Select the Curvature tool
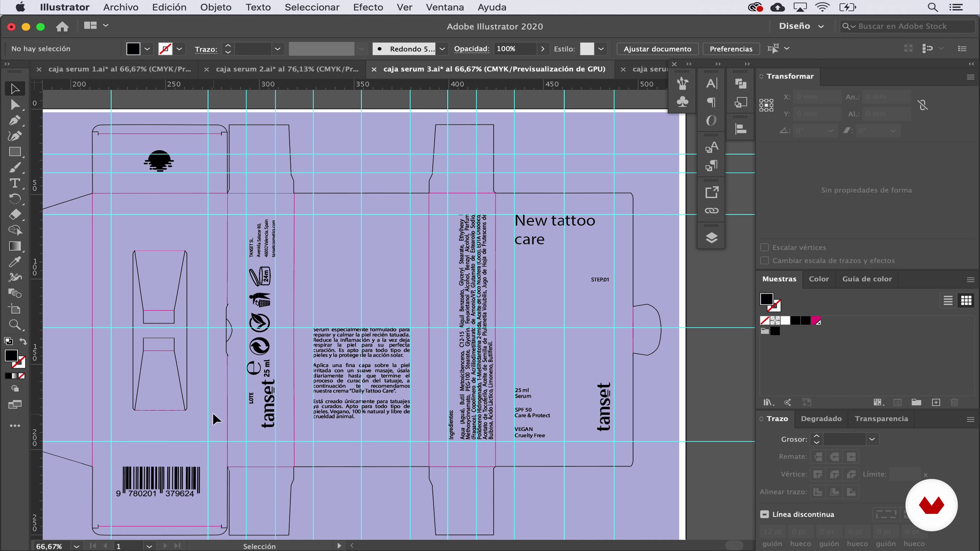The height and width of the screenshot is (551, 980). tap(15, 136)
